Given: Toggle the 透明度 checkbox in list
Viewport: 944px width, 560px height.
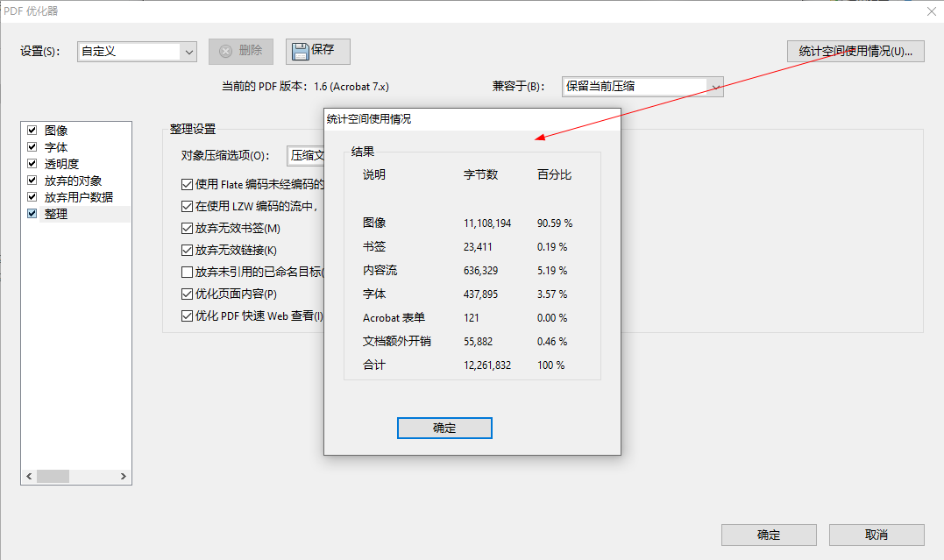Looking at the screenshot, I should 32,164.
